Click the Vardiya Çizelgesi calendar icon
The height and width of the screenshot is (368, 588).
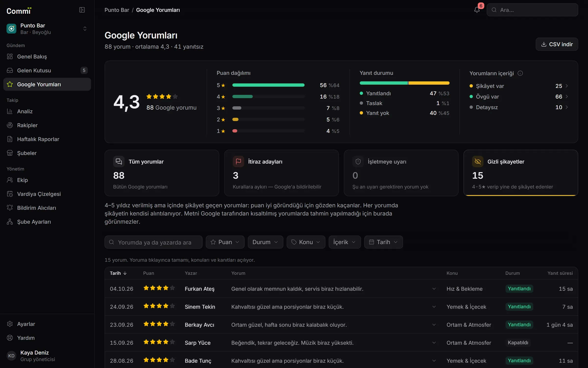tap(10, 194)
